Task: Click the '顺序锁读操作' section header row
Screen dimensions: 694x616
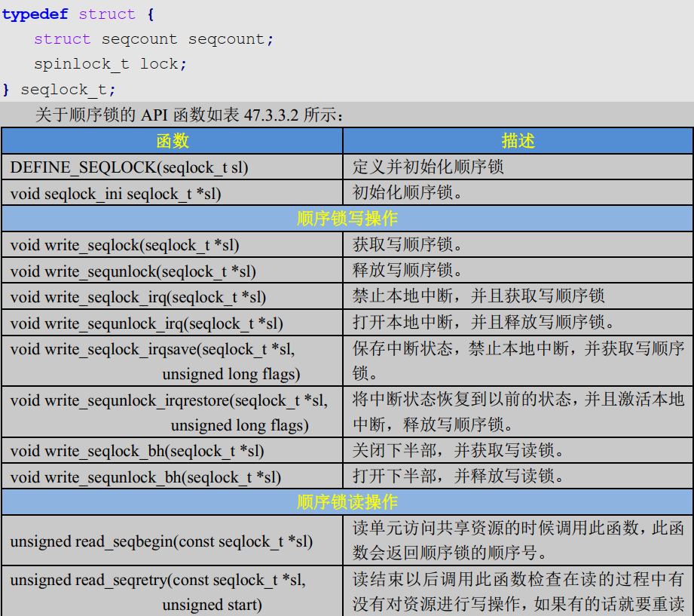Action: click(x=347, y=501)
